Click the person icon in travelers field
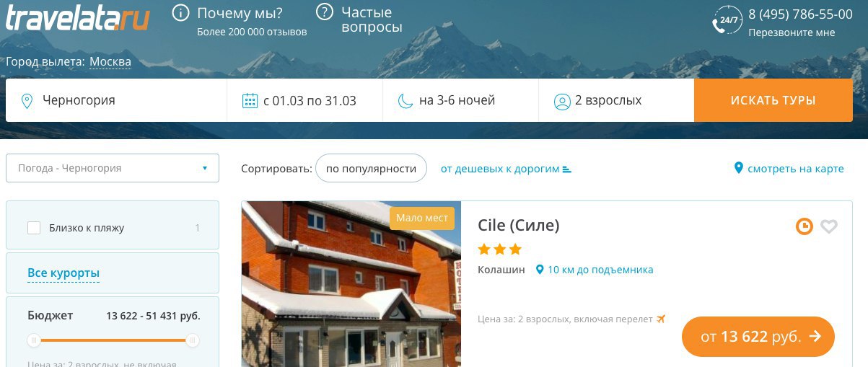The image size is (868, 367). click(562, 101)
